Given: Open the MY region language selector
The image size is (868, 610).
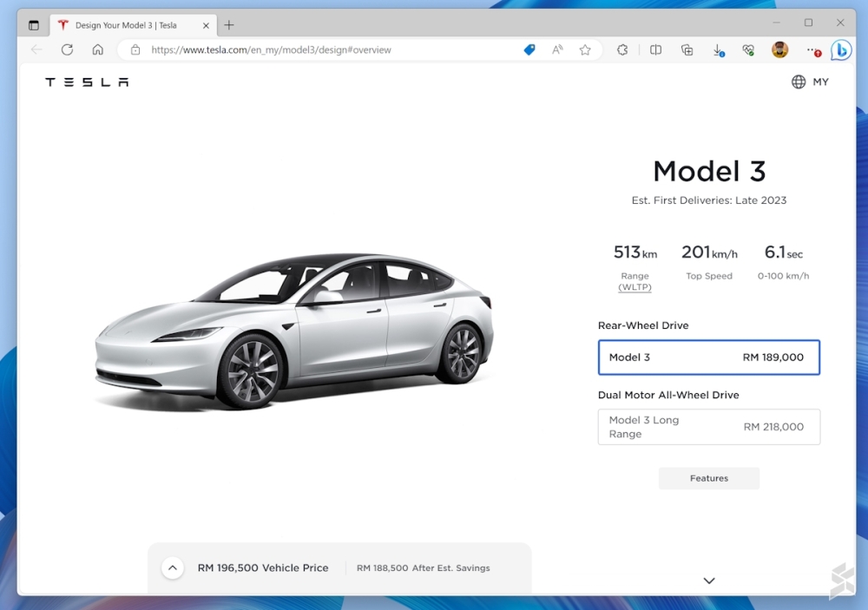Looking at the screenshot, I should tap(810, 82).
